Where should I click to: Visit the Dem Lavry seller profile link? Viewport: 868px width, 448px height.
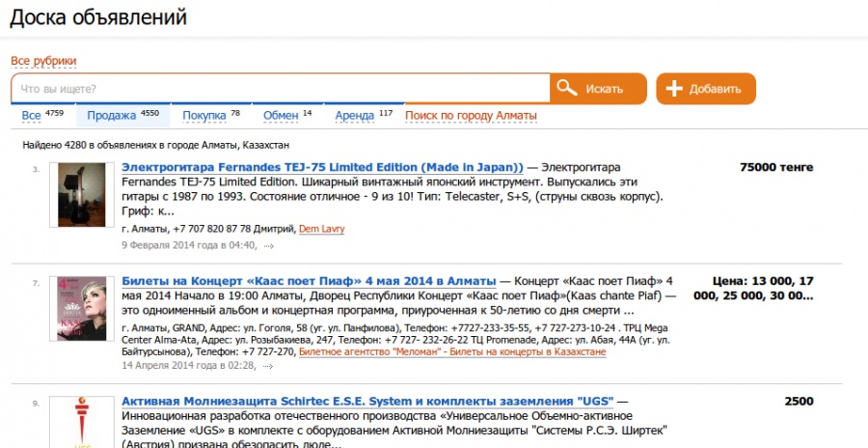point(321,229)
